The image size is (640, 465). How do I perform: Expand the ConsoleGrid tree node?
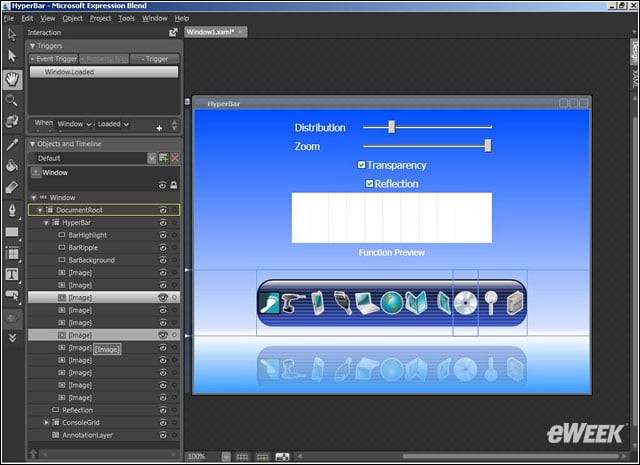click(45, 422)
